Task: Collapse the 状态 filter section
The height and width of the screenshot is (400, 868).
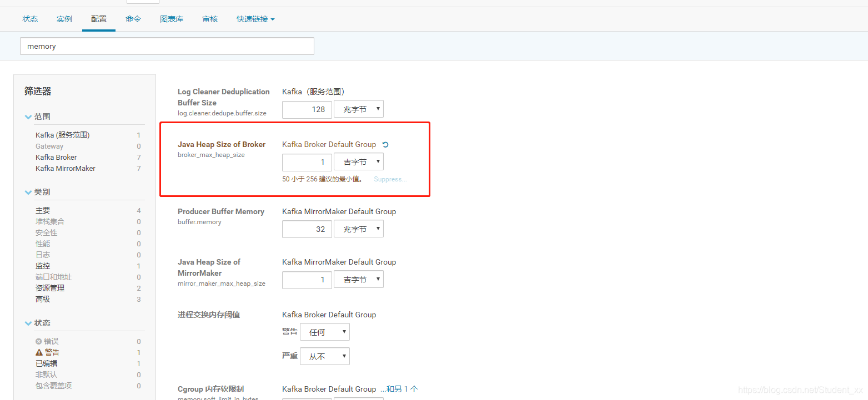Action: coord(28,323)
